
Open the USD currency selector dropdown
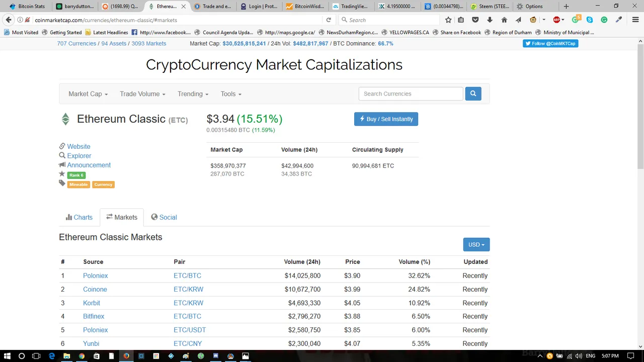(476, 245)
